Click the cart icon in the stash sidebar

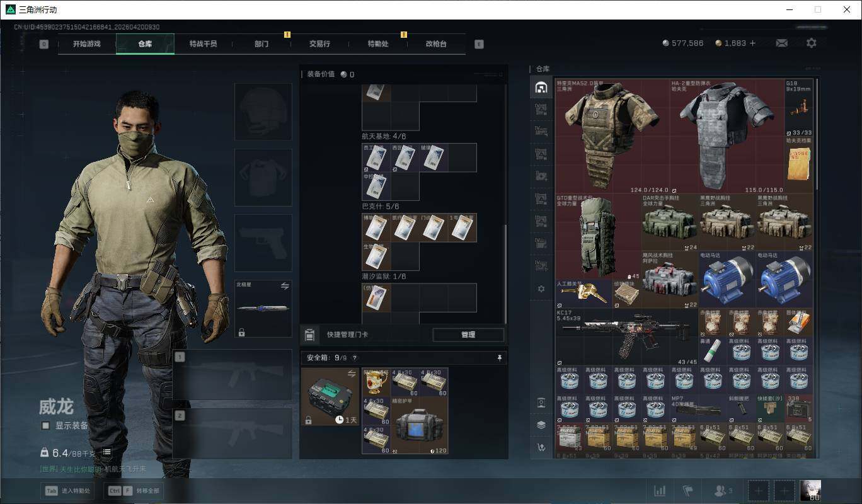pyautogui.click(x=541, y=447)
